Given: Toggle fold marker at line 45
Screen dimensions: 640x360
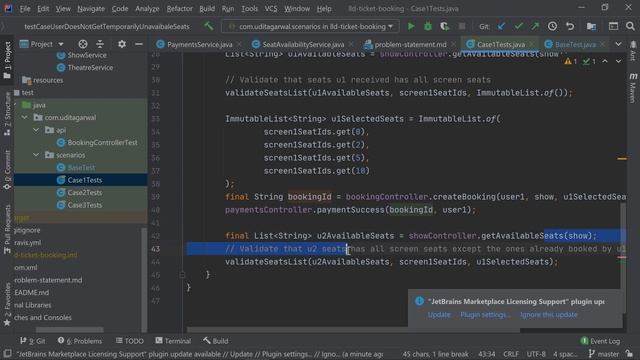Looking at the screenshot, I should click(x=182, y=275).
